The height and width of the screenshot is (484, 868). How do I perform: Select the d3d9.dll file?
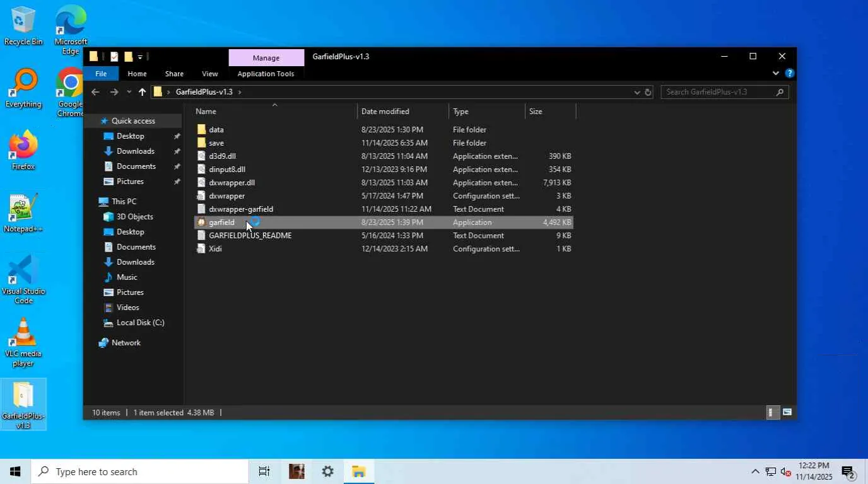click(x=384, y=156)
